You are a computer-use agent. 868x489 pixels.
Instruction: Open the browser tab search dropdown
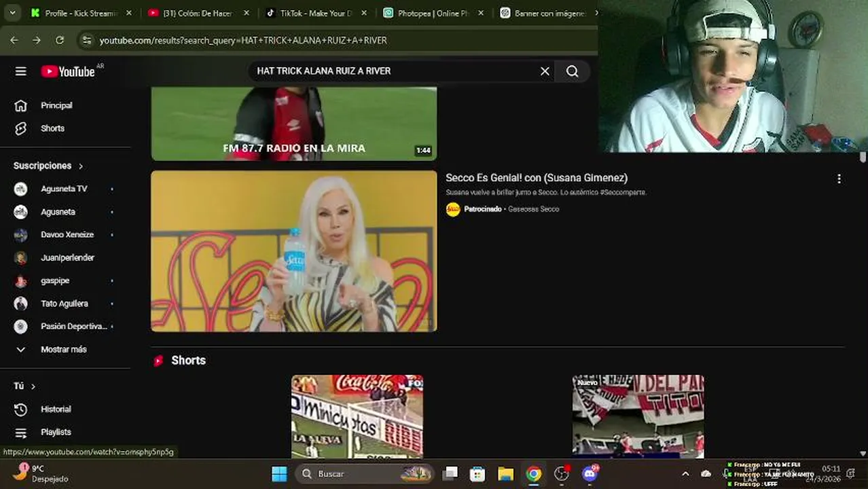pos(12,13)
